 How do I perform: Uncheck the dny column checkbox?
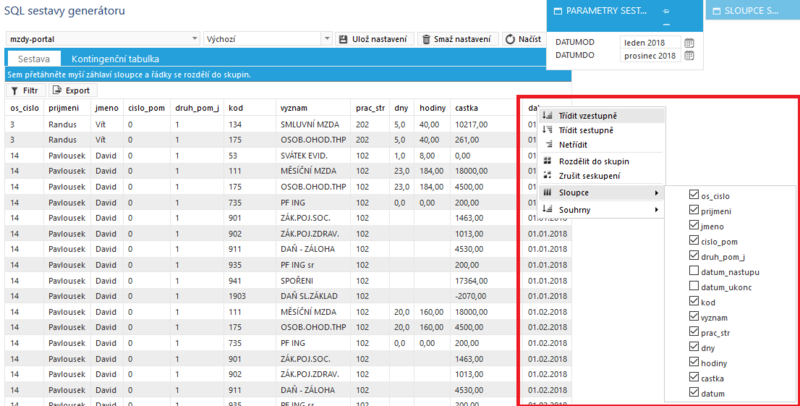pyautogui.click(x=693, y=347)
